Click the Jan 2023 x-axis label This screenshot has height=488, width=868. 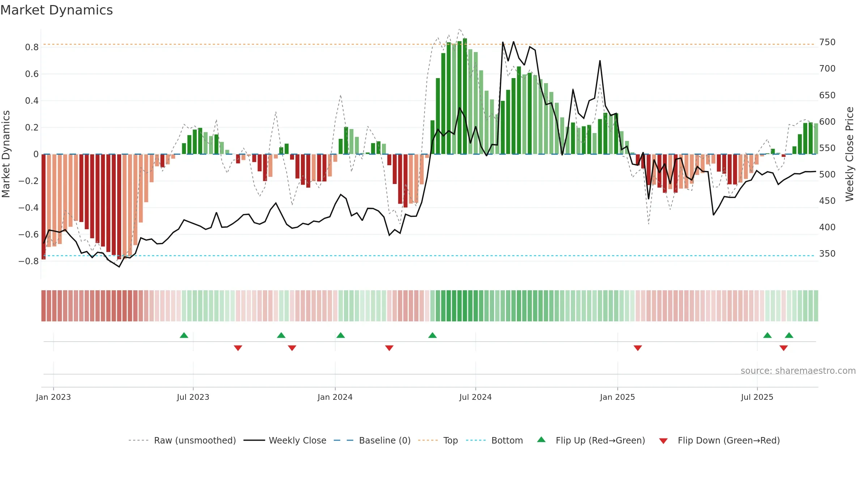[x=54, y=397]
